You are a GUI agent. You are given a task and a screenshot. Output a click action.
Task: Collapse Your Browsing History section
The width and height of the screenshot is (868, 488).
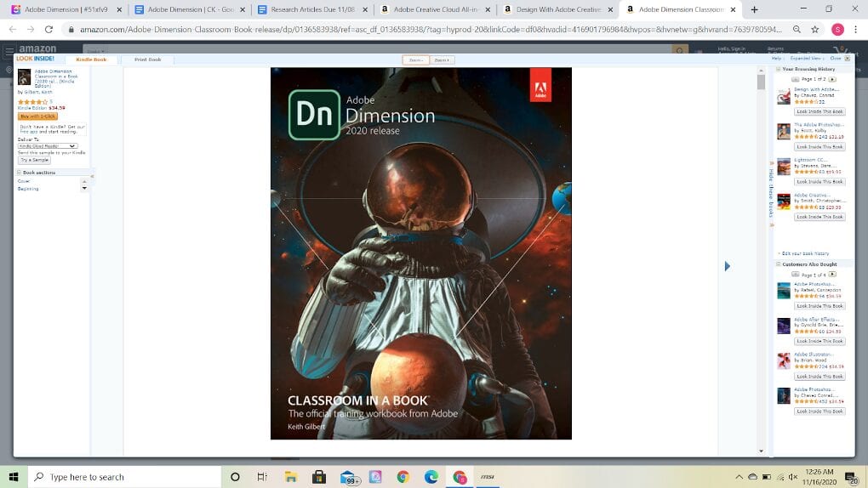click(x=779, y=69)
